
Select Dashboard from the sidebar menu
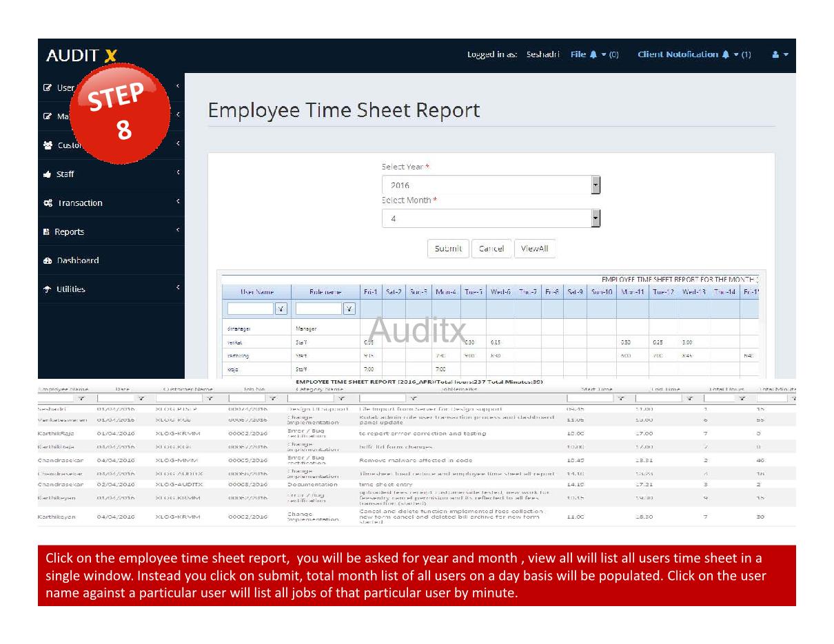coord(78,260)
